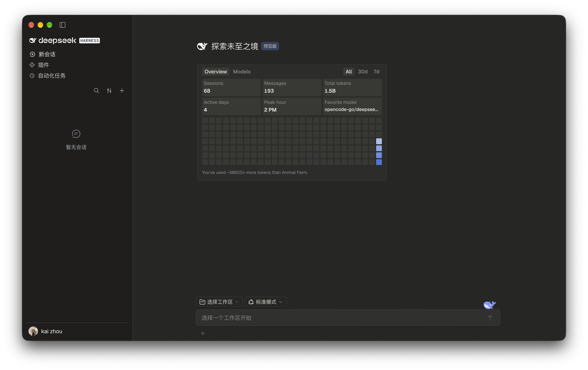
Task: Click the plus icon above conversation list
Action: pyautogui.click(x=122, y=91)
